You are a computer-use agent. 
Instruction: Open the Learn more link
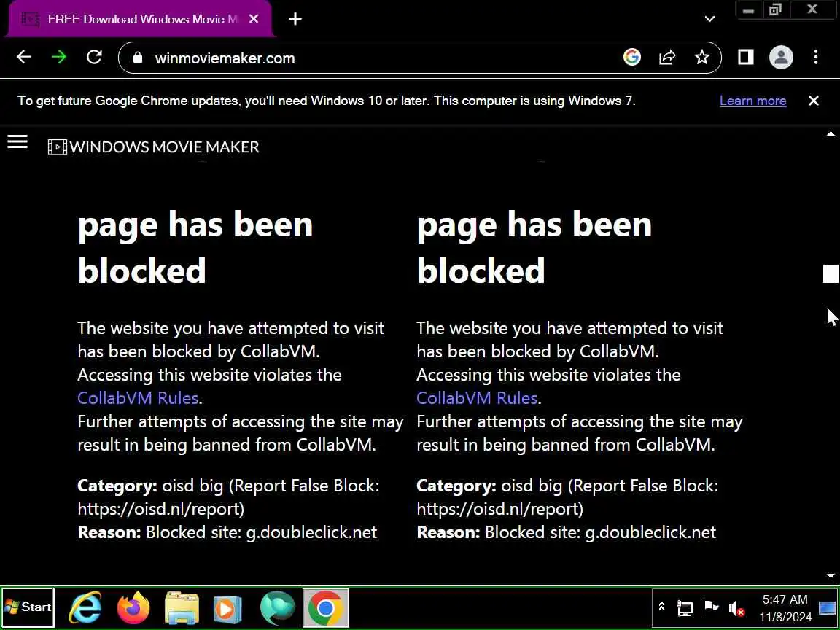click(x=752, y=101)
